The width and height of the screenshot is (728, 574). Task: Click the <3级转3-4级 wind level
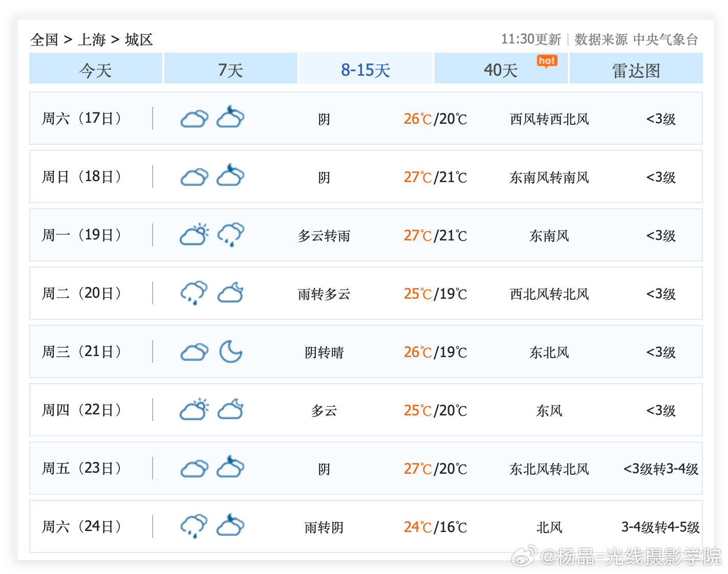point(661,469)
